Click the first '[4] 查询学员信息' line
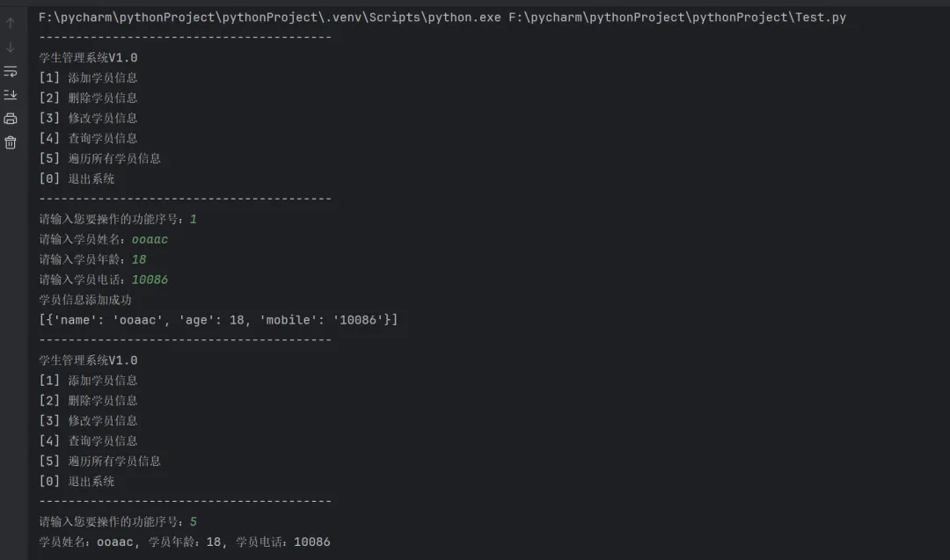 pyautogui.click(x=88, y=138)
